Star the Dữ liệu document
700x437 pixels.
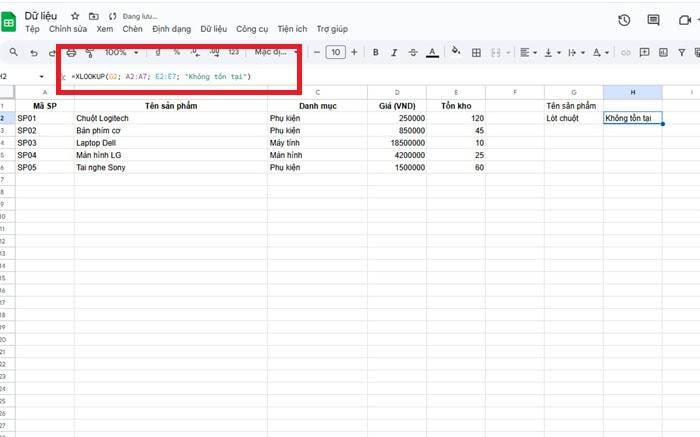pyautogui.click(x=75, y=16)
